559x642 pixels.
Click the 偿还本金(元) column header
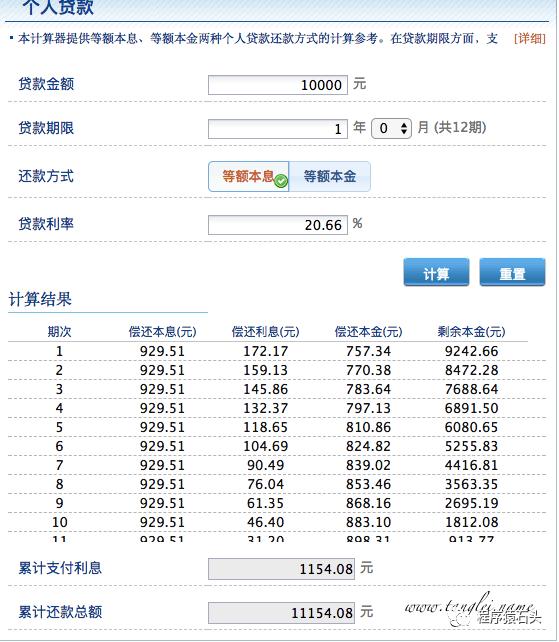click(369, 331)
